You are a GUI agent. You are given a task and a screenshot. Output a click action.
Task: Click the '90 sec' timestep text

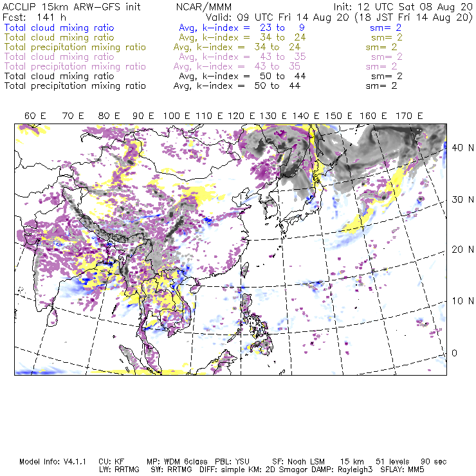tap(434, 462)
